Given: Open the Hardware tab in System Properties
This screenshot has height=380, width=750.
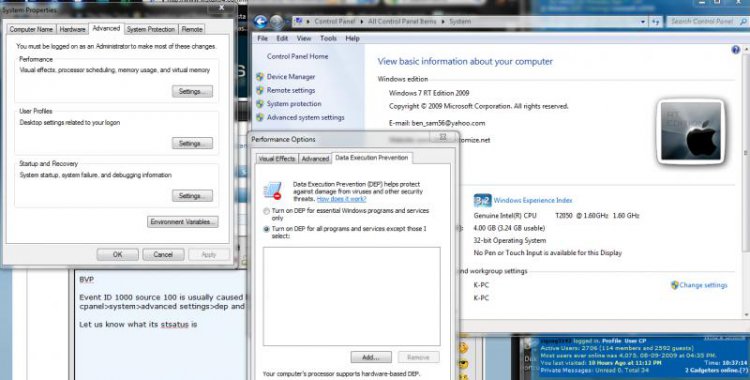Looking at the screenshot, I should pyautogui.click(x=72, y=29).
